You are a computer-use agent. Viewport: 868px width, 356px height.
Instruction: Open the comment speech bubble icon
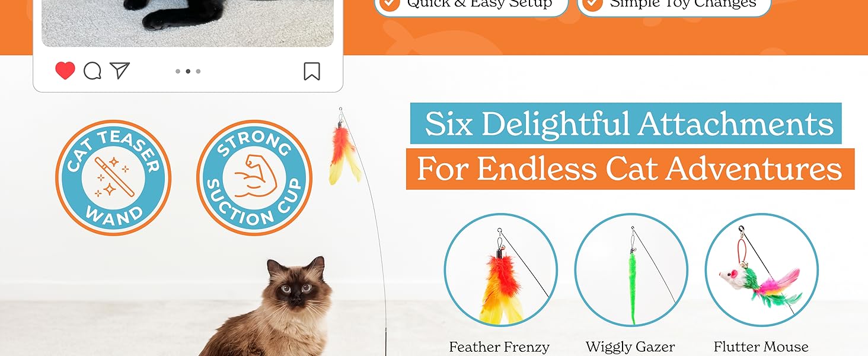(x=92, y=71)
